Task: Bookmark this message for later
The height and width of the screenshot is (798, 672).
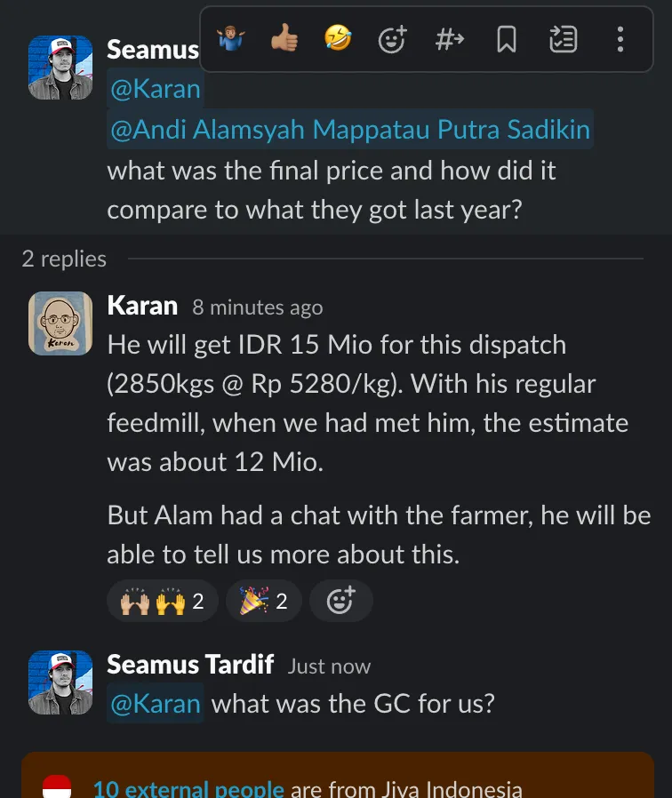Action: point(506,39)
